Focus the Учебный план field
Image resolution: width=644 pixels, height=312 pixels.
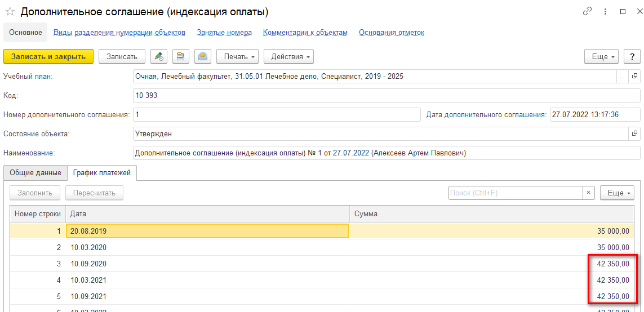[x=375, y=76]
